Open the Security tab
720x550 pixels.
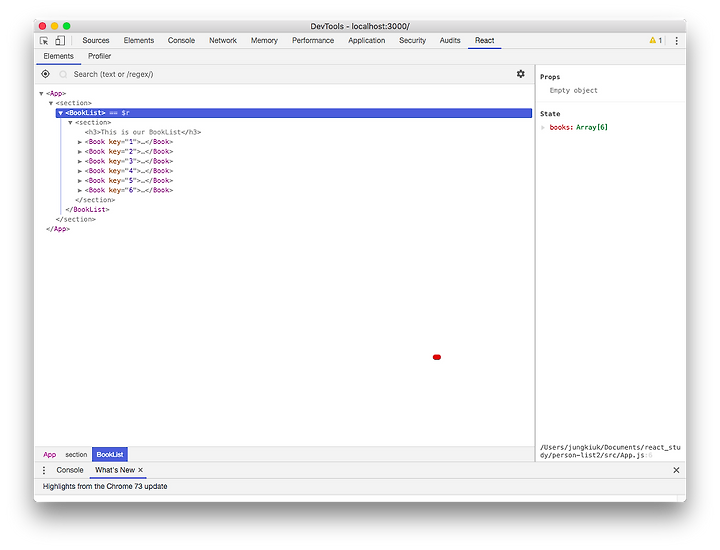(412, 40)
